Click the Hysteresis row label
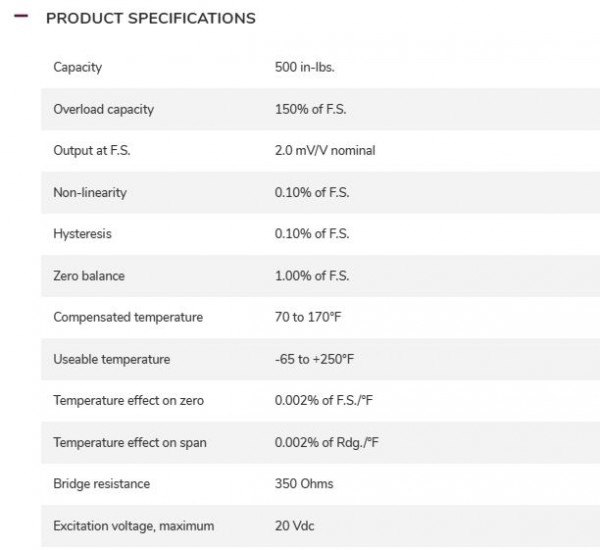This screenshot has width=600, height=550. [82, 234]
